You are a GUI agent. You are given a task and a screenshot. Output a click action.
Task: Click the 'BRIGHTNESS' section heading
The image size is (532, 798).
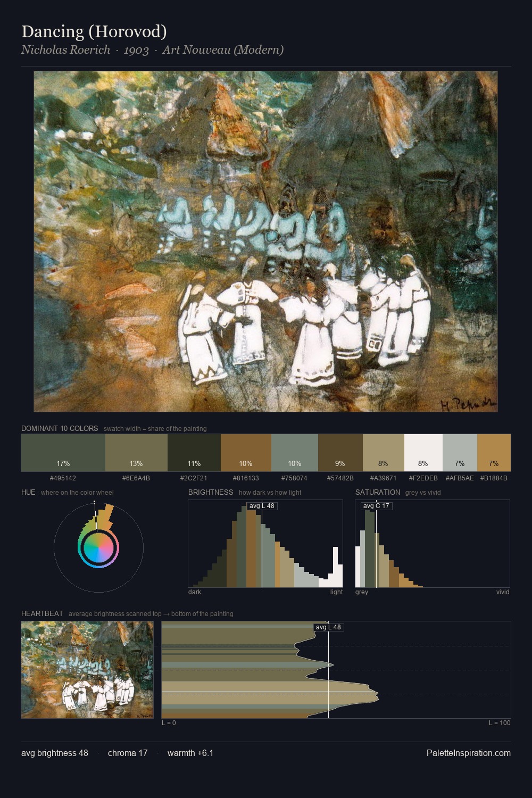(211, 492)
